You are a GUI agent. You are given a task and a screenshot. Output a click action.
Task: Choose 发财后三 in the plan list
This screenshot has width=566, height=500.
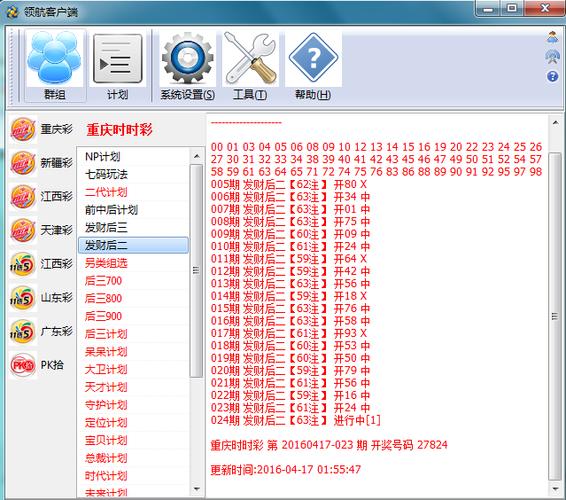pos(133,227)
